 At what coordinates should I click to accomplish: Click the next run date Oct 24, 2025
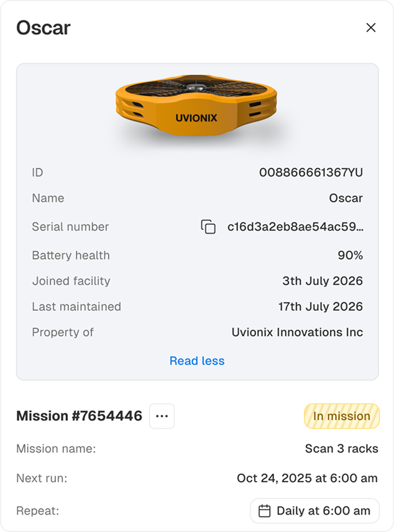point(305,478)
